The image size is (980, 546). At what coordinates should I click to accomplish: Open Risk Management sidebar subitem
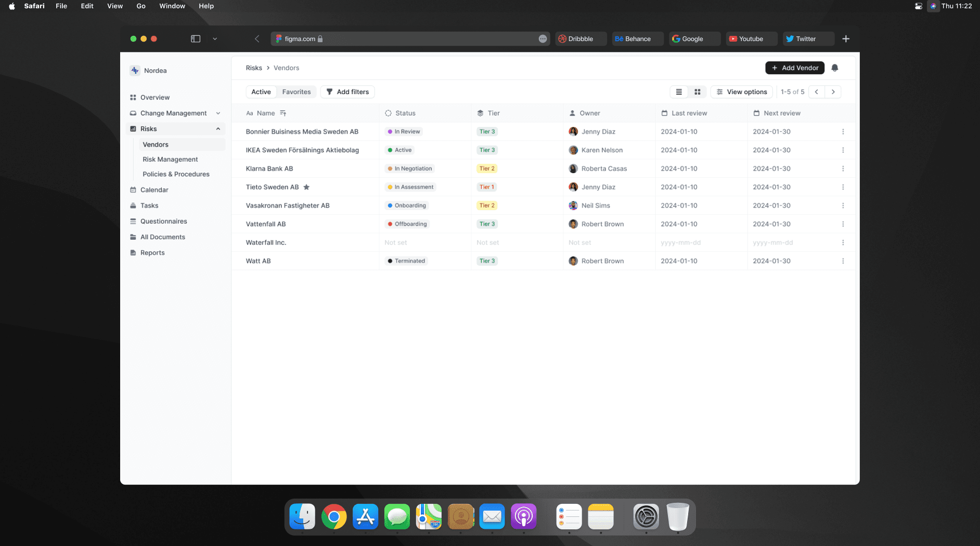click(170, 159)
